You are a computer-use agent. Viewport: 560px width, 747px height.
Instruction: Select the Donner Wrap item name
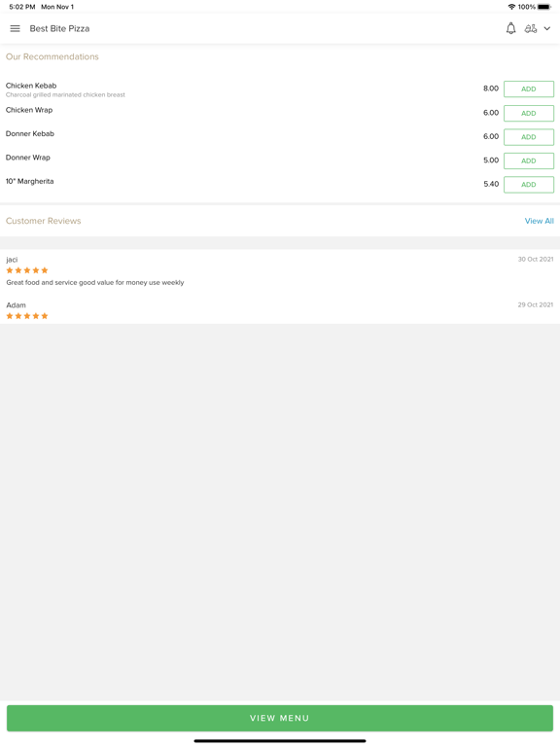pos(27,158)
